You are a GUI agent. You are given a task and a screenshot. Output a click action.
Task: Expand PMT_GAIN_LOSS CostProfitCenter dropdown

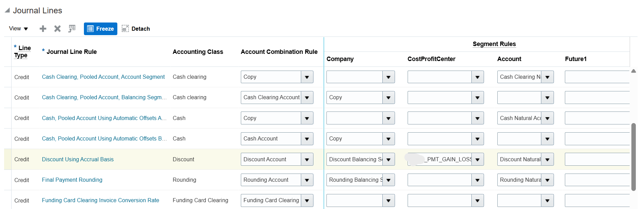[478, 160]
